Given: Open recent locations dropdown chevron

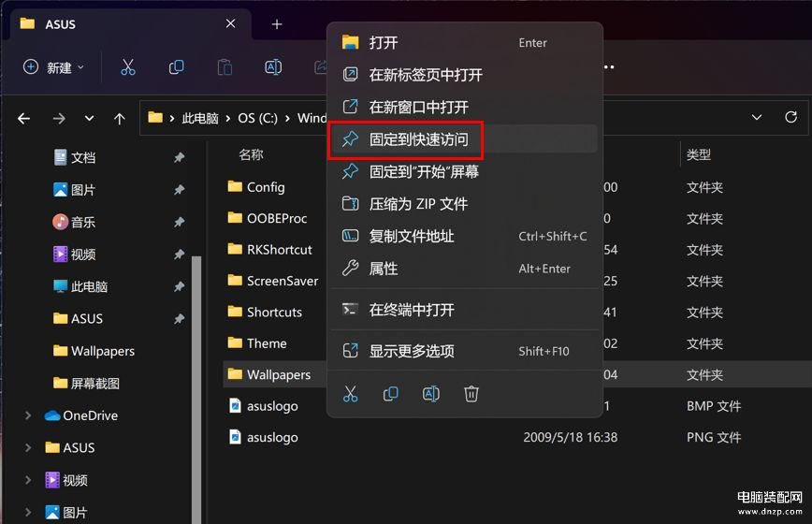Looking at the screenshot, I should (x=90, y=119).
